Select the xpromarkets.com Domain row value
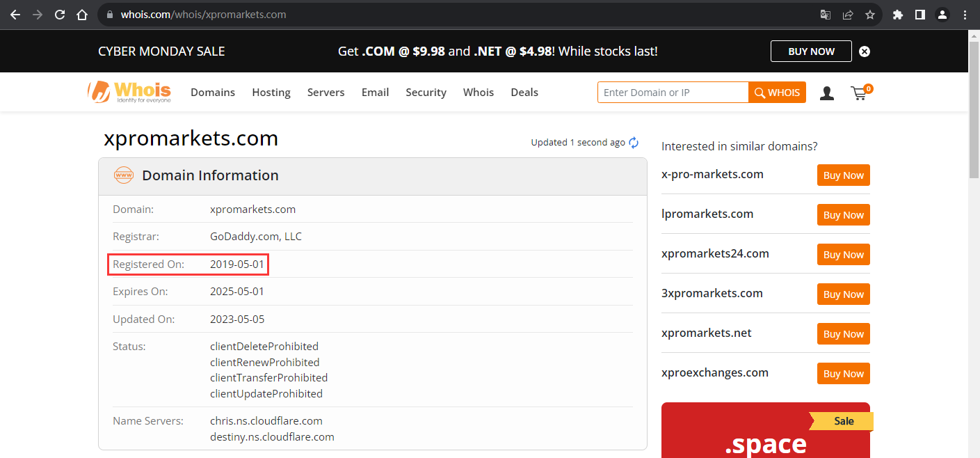The image size is (980, 458). coord(252,210)
